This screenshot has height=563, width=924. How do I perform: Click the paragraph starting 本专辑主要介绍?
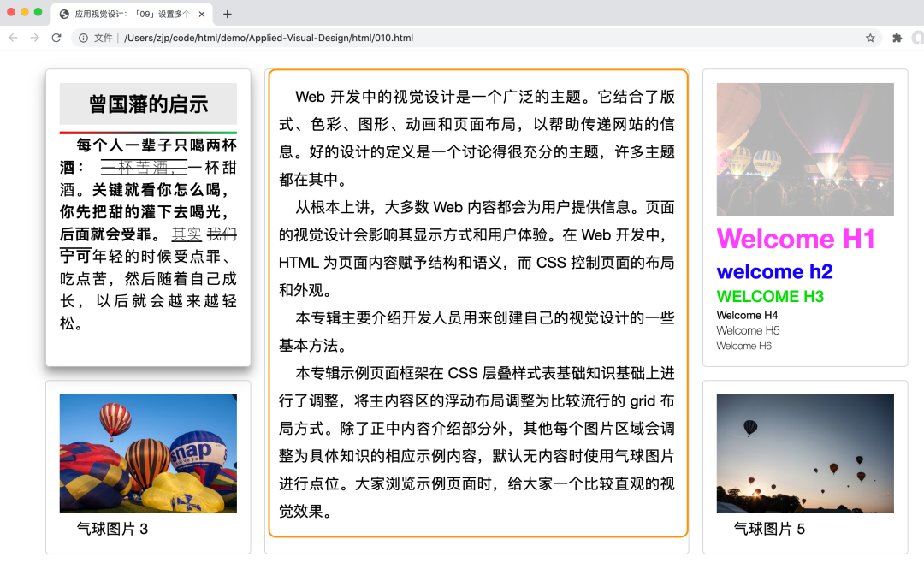click(477, 331)
